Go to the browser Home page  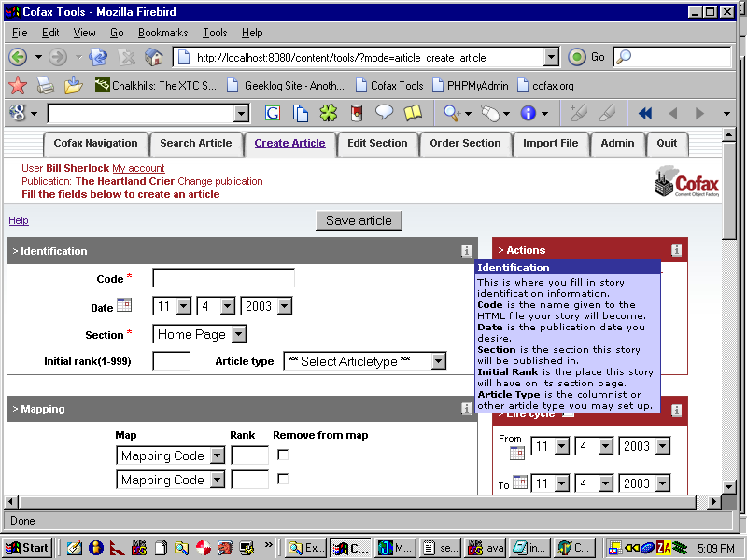(154, 58)
